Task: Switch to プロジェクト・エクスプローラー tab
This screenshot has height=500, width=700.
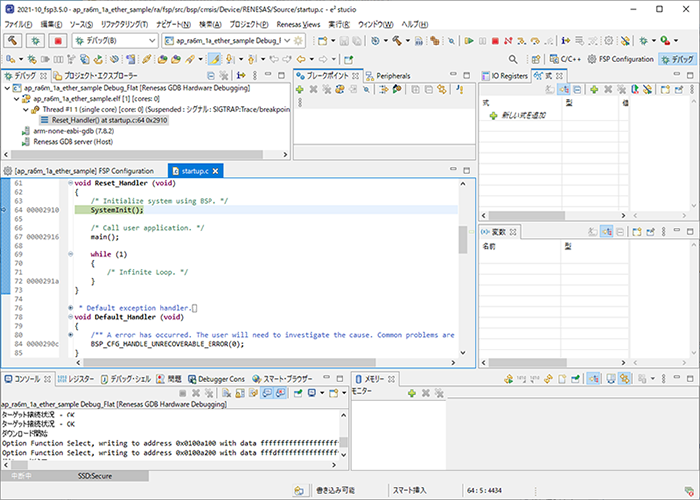Action: (96, 75)
